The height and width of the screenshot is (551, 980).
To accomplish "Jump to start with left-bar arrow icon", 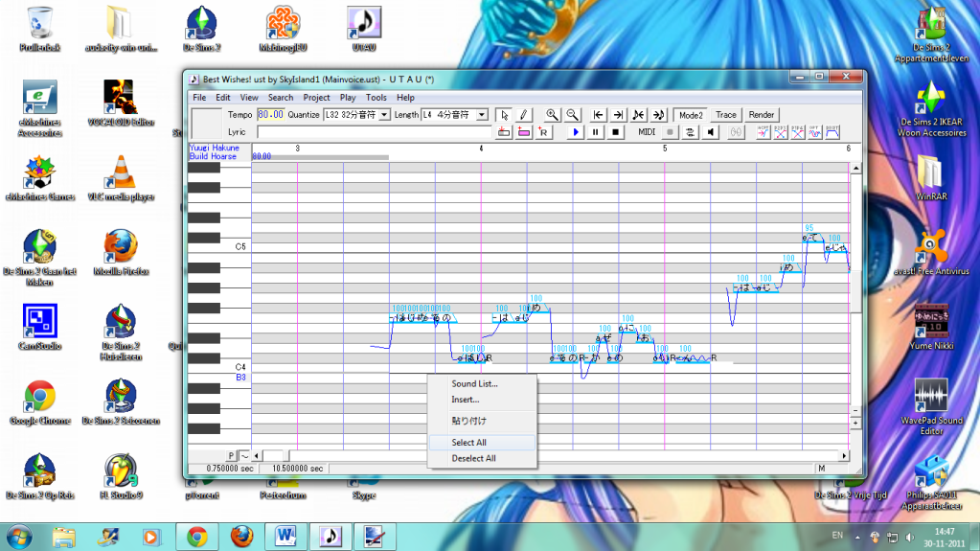I will tap(598, 115).
